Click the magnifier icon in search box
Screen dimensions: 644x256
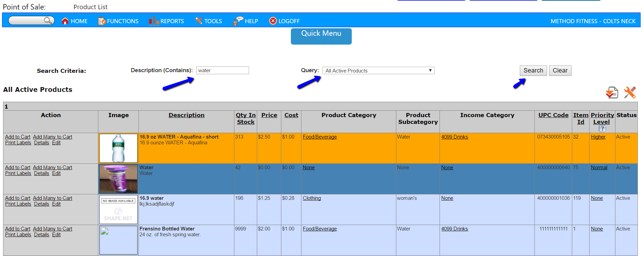pos(48,21)
